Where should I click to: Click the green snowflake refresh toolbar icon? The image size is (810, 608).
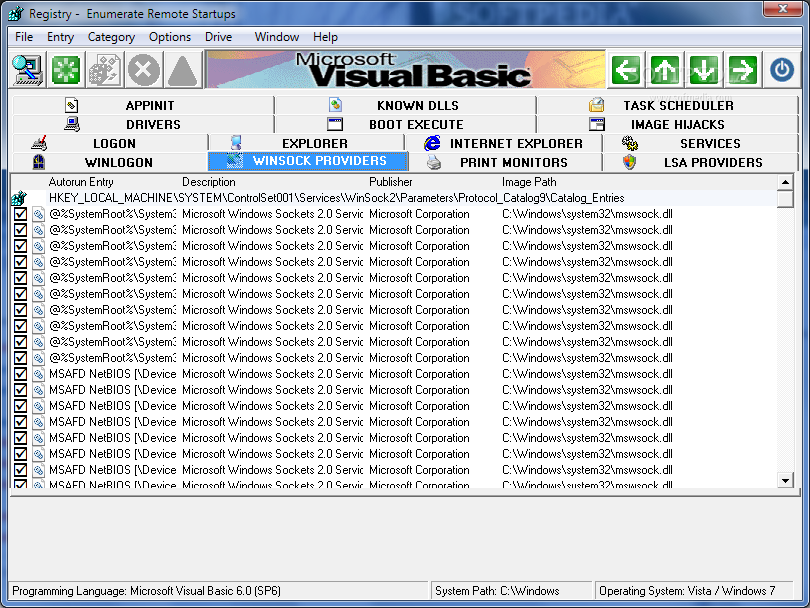(x=66, y=70)
